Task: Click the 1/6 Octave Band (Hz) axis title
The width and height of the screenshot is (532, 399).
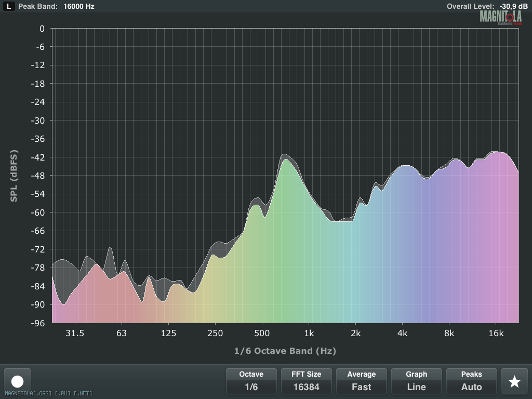Action: tap(285, 351)
